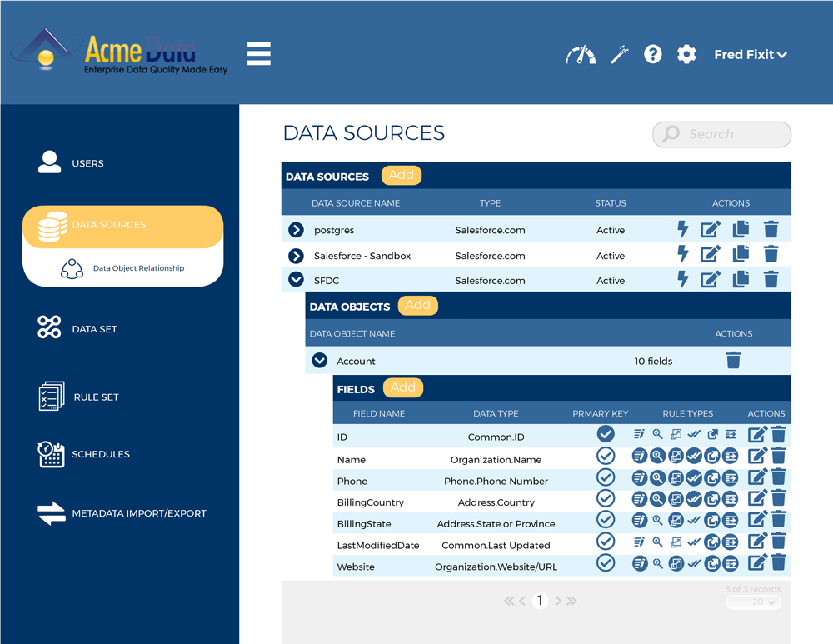Click Add button next to Fields
Screen dimensions: 833x644
pos(403,387)
